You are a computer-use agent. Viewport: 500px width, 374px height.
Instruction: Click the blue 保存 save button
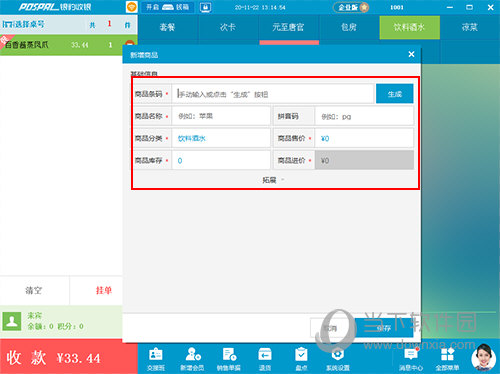click(x=384, y=328)
